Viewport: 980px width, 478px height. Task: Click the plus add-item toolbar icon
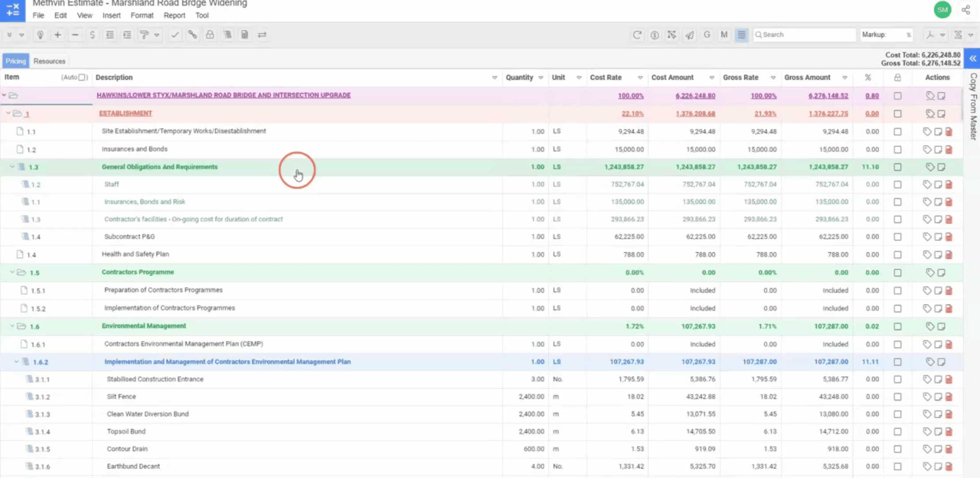pyautogui.click(x=57, y=35)
